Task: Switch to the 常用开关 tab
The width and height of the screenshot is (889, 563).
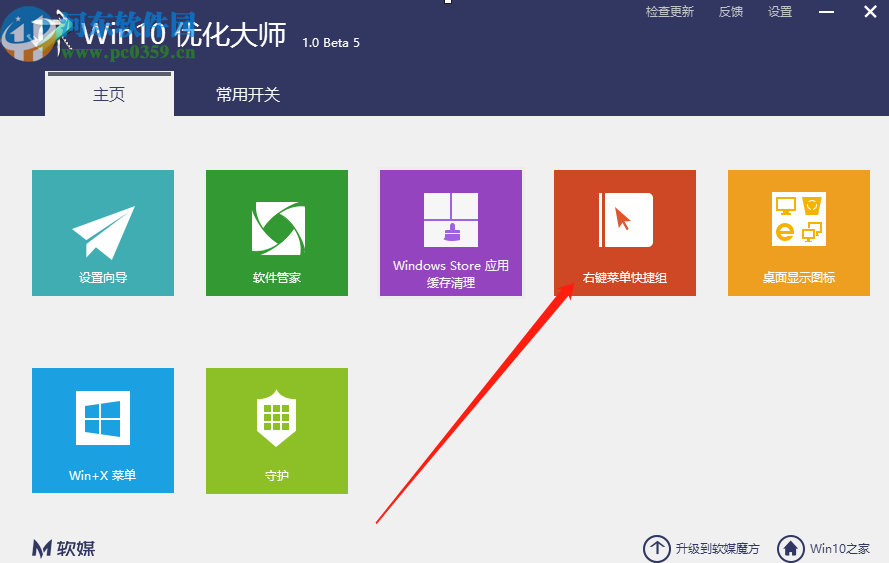Action: 248,95
